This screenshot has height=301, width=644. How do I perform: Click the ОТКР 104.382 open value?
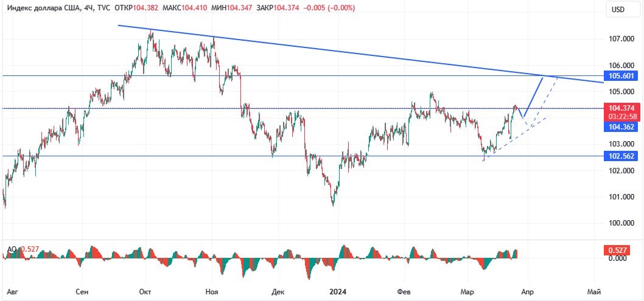[137, 8]
